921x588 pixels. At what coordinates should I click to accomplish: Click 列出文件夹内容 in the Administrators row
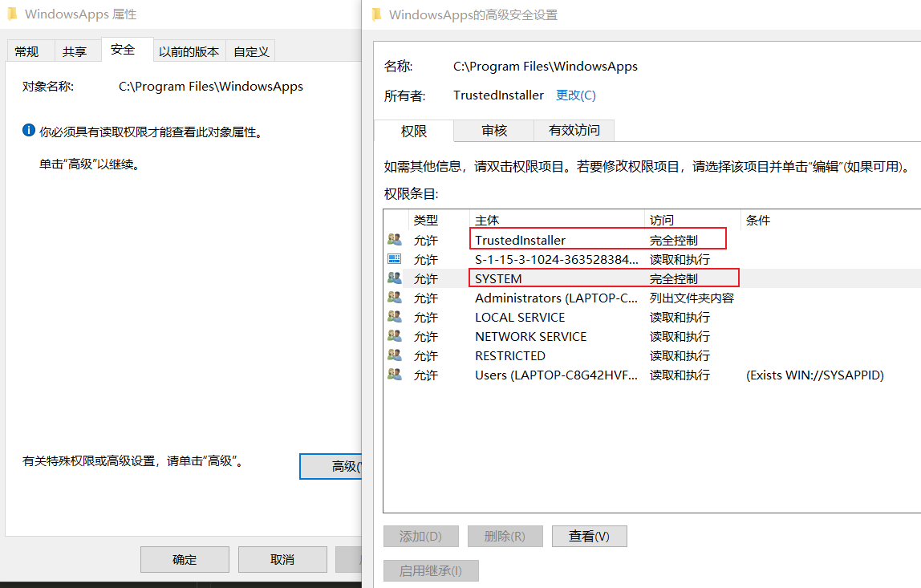(692, 298)
